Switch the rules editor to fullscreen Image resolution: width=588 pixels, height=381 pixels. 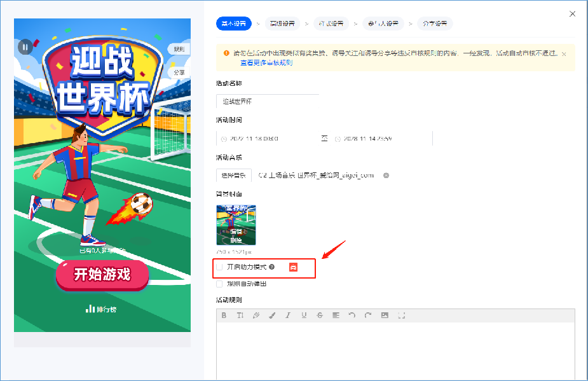402,315
